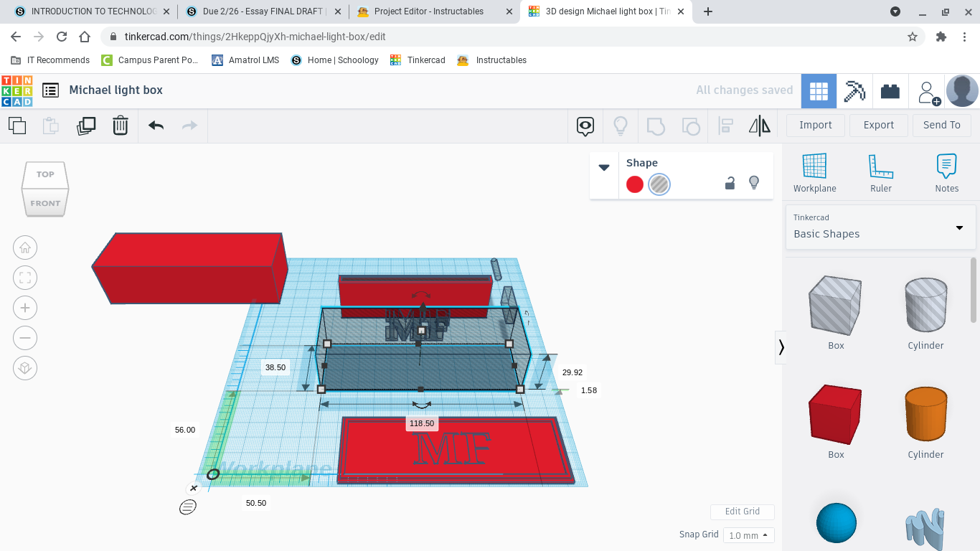Click the Edit Grid button
The image size is (980, 551).
click(x=742, y=512)
